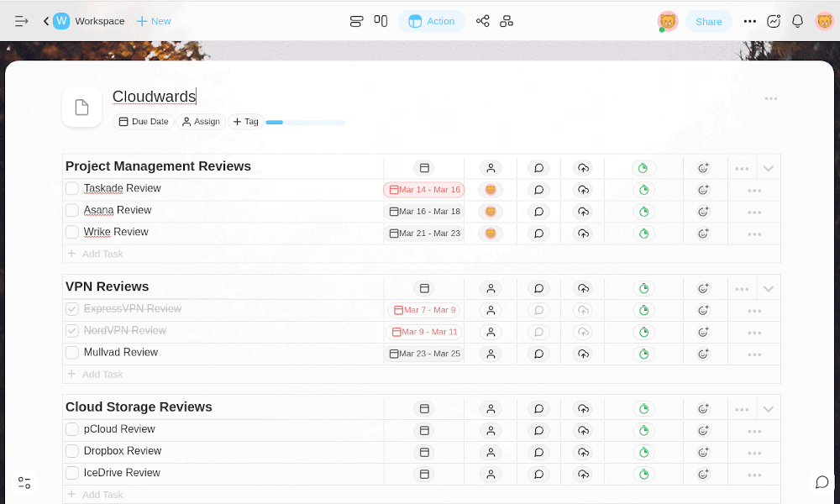Collapse the VPN Reviews section chevron
Image resolution: width=840 pixels, height=504 pixels.
[x=768, y=287]
